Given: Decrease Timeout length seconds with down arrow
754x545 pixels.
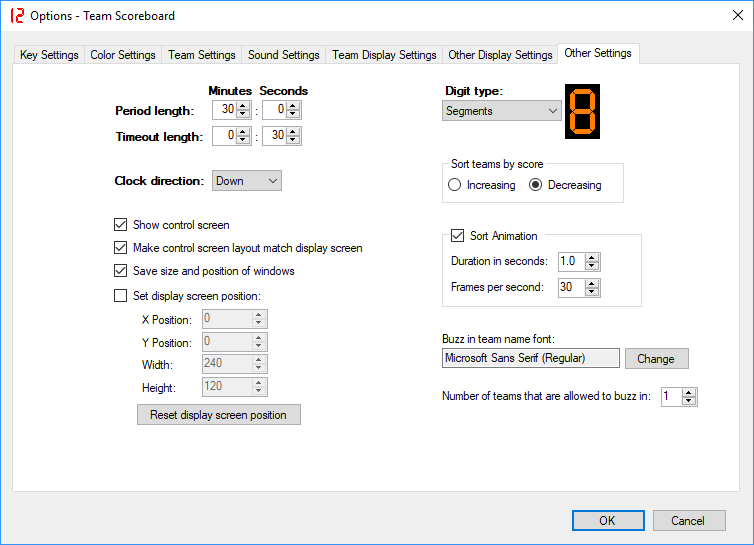Looking at the screenshot, I should (293, 140).
